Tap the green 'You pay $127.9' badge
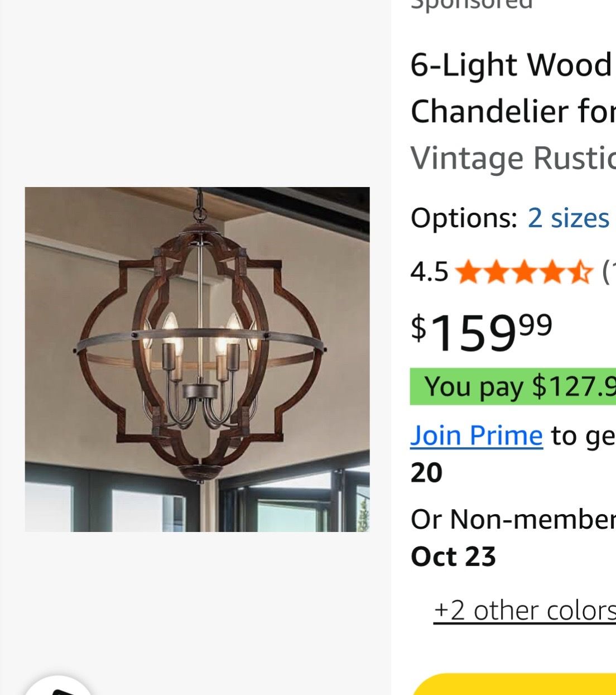Screen dimensions: 616x695 [513, 386]
